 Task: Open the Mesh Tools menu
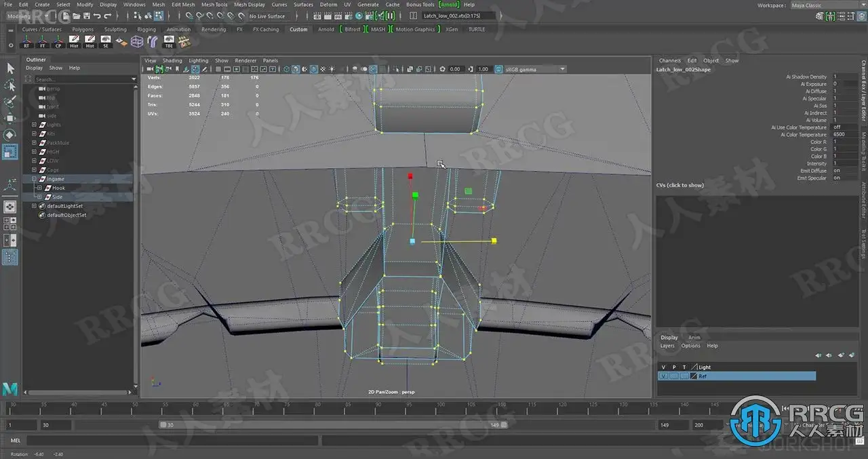pyautogui.click(x=214, y=5)
